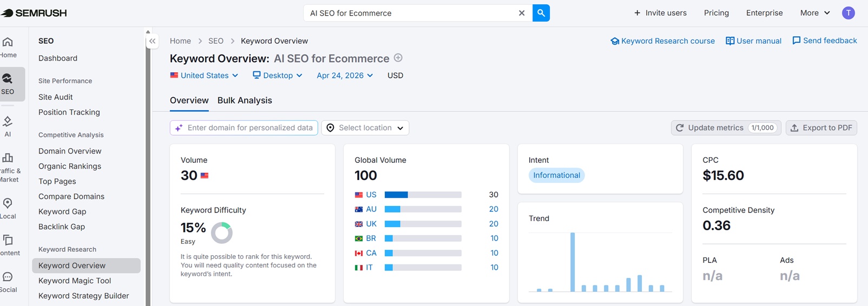Open the user avatar account menu

click(x=848, y=13)
